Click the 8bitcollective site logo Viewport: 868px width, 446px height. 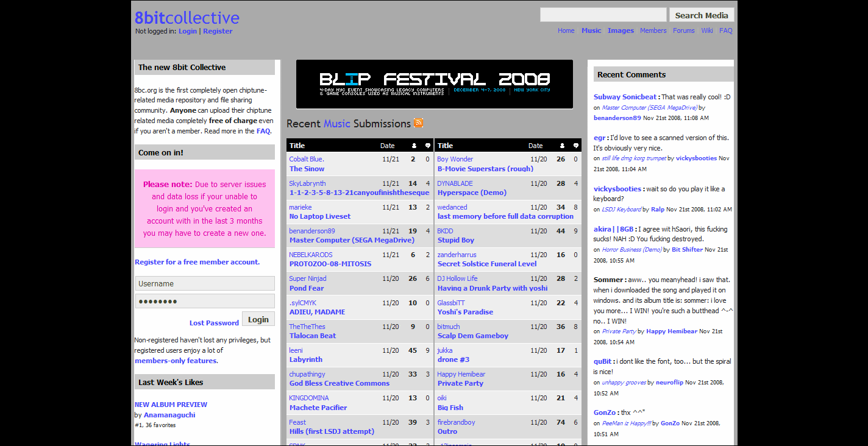[187, 18]
